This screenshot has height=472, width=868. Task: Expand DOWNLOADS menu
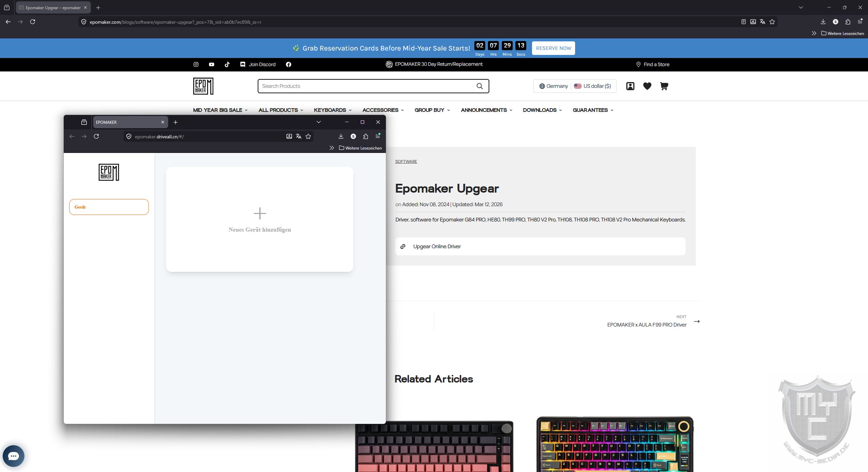(x=542, y=110)
